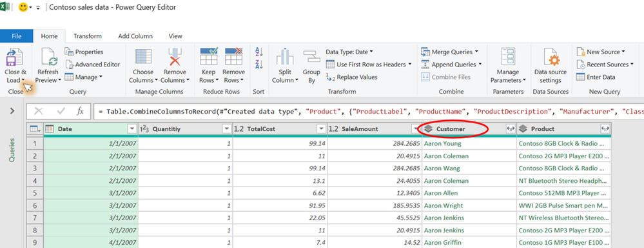Image resolution: width=644 pixels, height=248 pixels.
Task: Click the Choose Columns icon
Action: (143, 57)
